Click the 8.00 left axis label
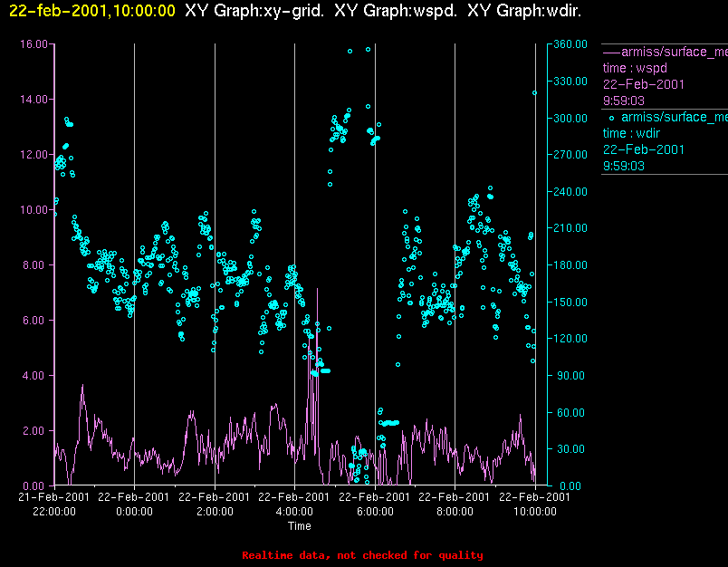Image resolution: width=728 pixels, height=567 pixels. point(36,265)
